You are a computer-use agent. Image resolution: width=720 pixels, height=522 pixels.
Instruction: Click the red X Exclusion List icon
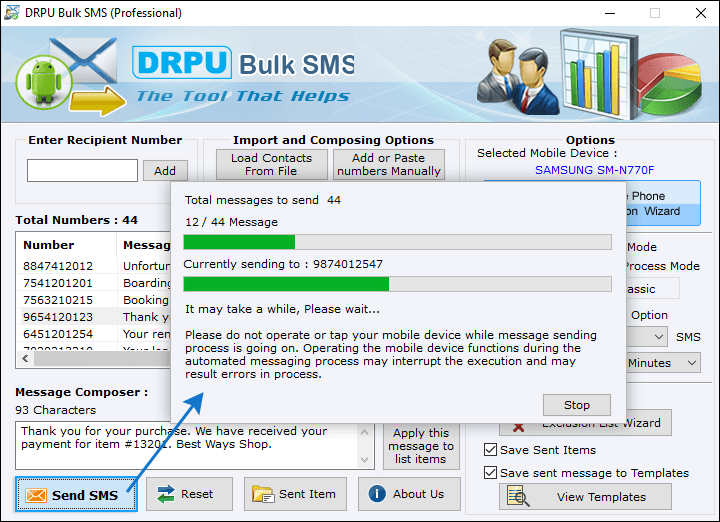pyautogui.click(x=519, y=427)
